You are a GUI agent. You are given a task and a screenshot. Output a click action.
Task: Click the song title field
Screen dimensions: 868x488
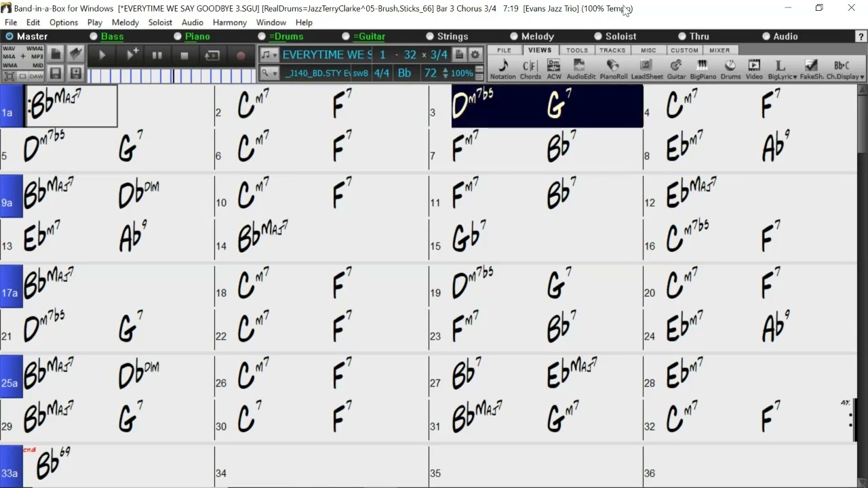(327, 55)
